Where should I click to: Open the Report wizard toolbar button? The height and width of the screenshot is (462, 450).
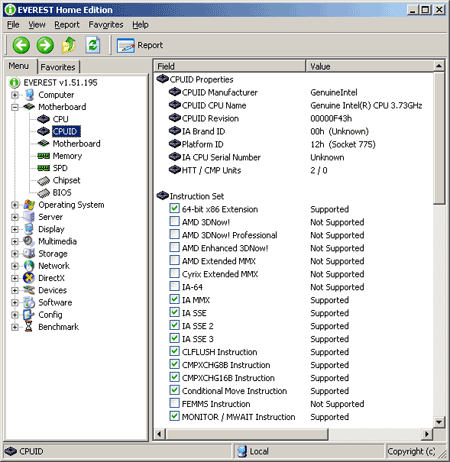pos(140,45)
